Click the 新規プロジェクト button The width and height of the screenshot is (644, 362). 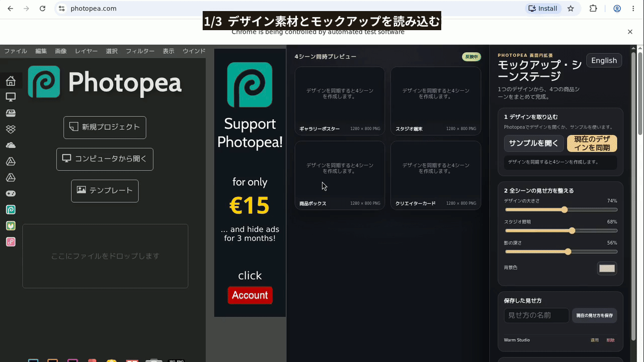[x=105, y=127]
